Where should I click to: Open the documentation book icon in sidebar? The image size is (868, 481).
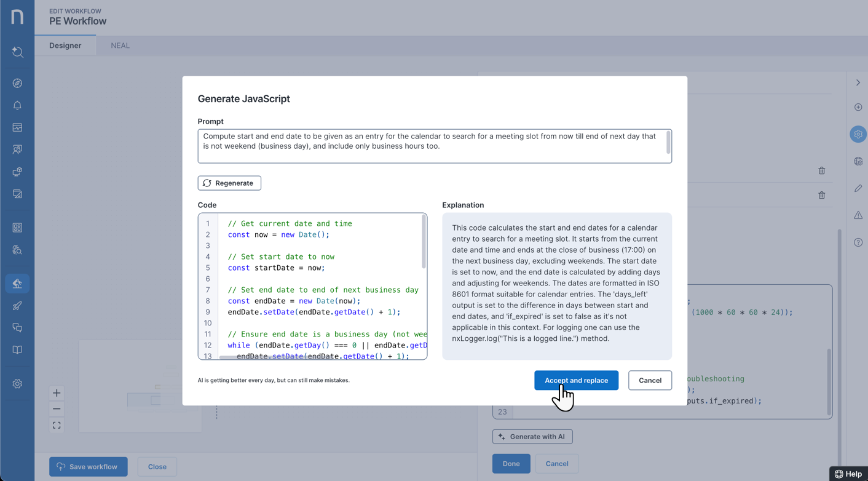coord(17,350)
